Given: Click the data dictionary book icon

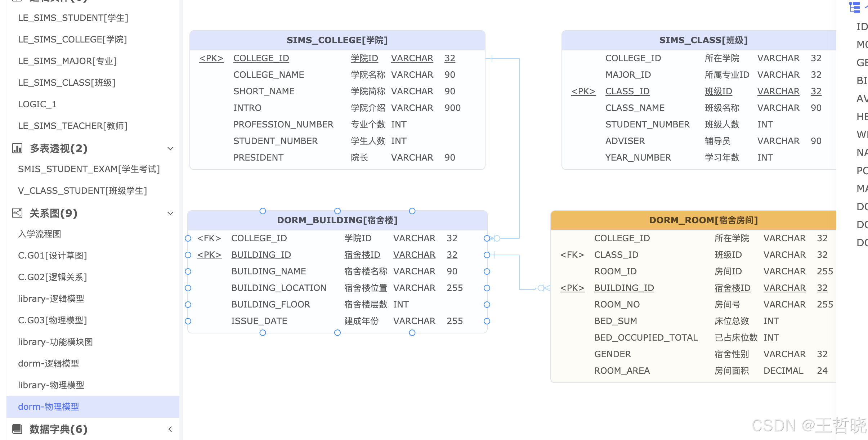Looking at the screenshot, I should pyautogui.click(x=17, y=429).
